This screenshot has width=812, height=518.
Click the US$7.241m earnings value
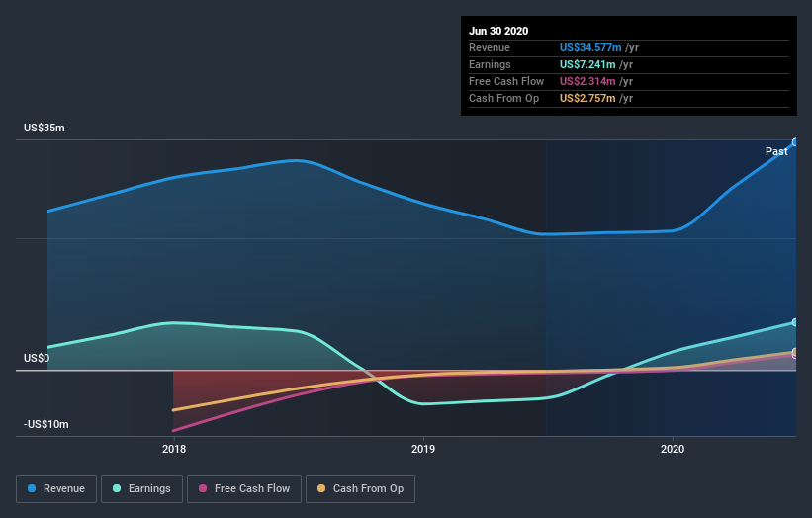coord(587,64)
